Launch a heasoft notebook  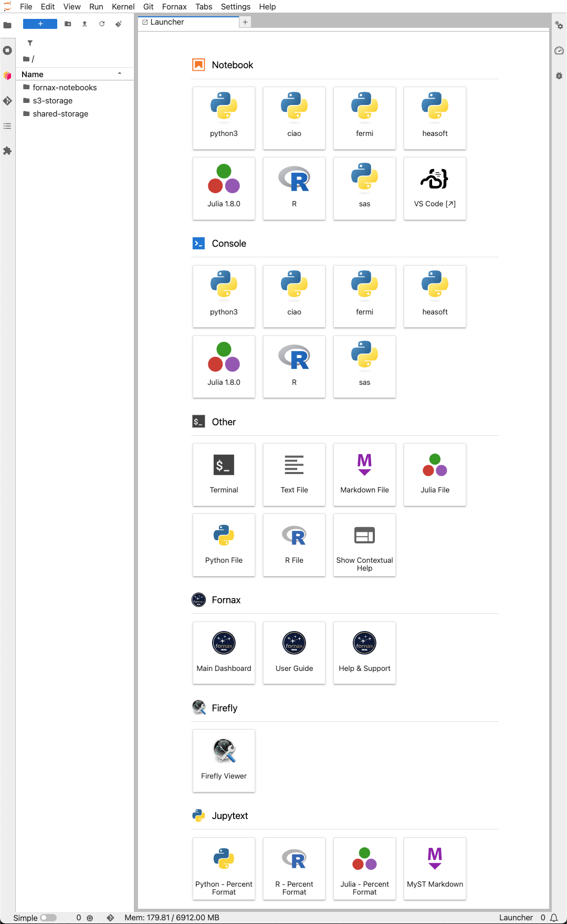coord(435,118)
